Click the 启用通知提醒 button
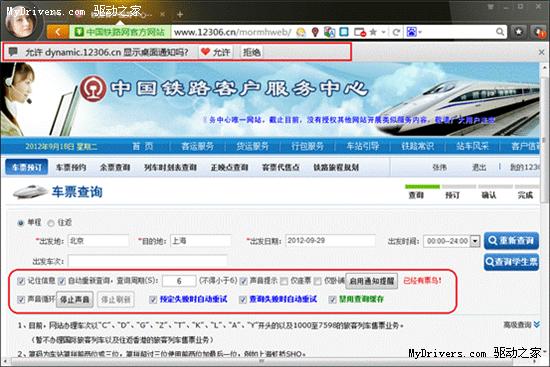The image size is (550, 367). 372,281
